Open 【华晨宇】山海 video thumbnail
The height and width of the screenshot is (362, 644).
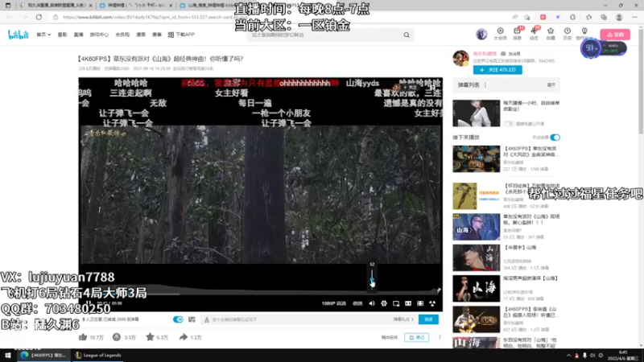coord(477,257)
